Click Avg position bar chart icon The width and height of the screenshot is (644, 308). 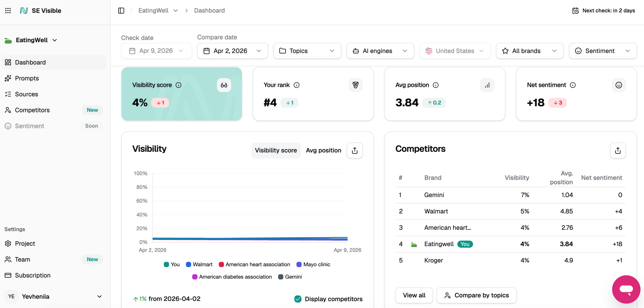[487, 85]
